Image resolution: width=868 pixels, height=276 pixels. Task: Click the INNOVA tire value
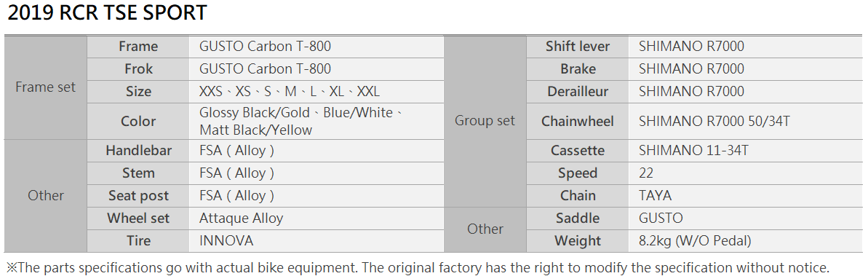pyautogui.click(x=226, y=241)
